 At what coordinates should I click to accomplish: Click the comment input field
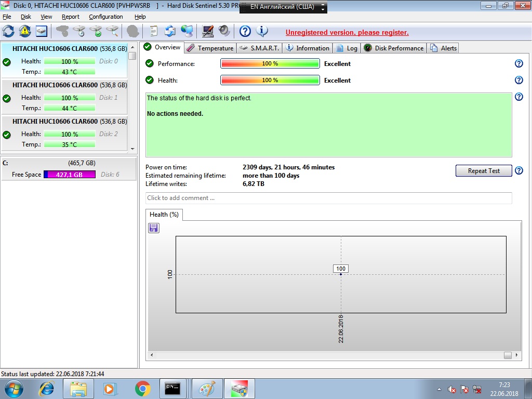328,198
